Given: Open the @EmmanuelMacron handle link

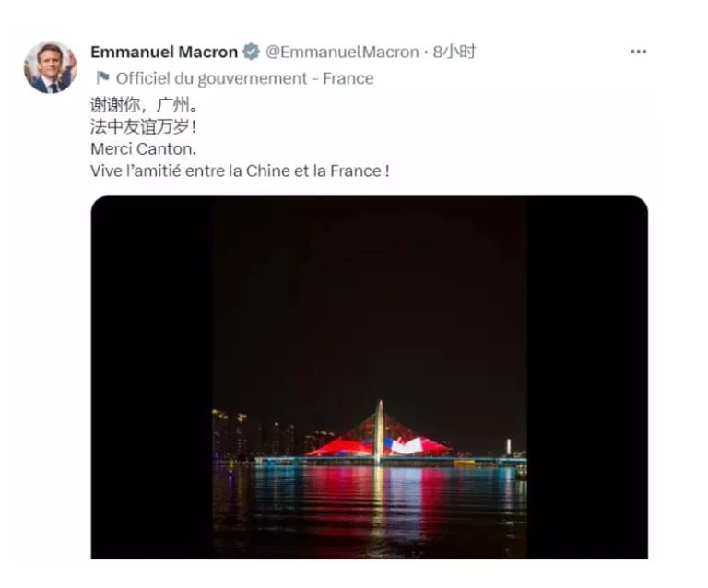Looking at the screenshot, I should [342, 52].
